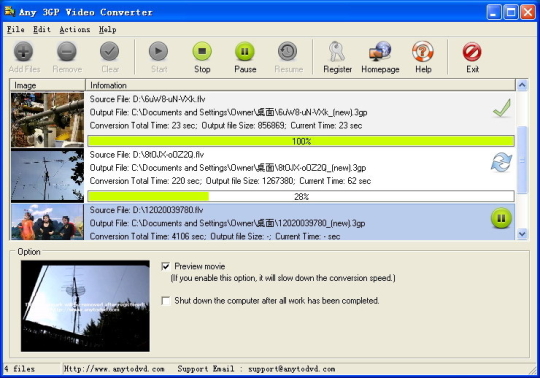Click the Conversion Total Time: 4106 sec line
540x378 pixels.
215,237
